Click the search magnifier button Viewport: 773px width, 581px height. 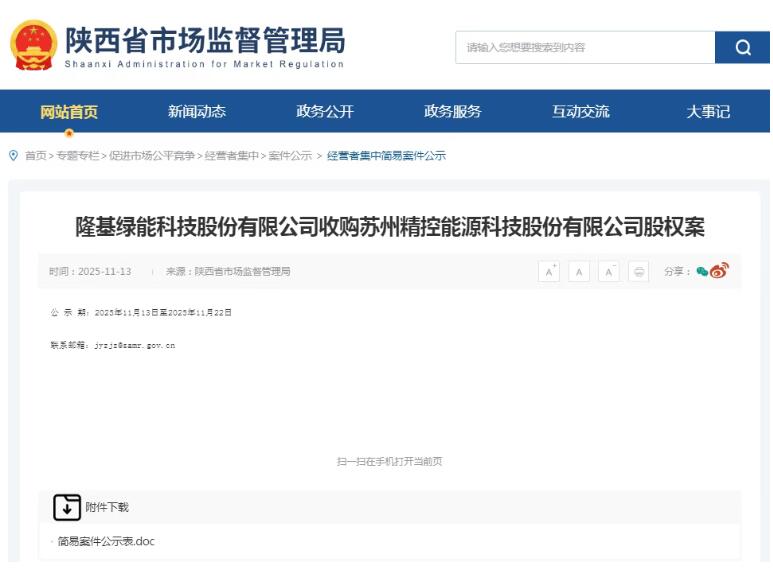click(x=742, y=47)
